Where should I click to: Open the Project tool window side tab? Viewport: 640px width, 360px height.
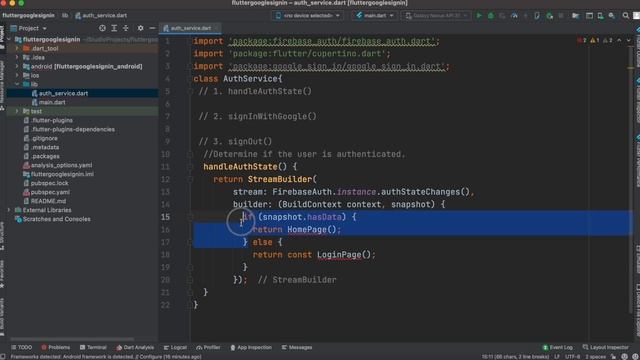point(2,38)
